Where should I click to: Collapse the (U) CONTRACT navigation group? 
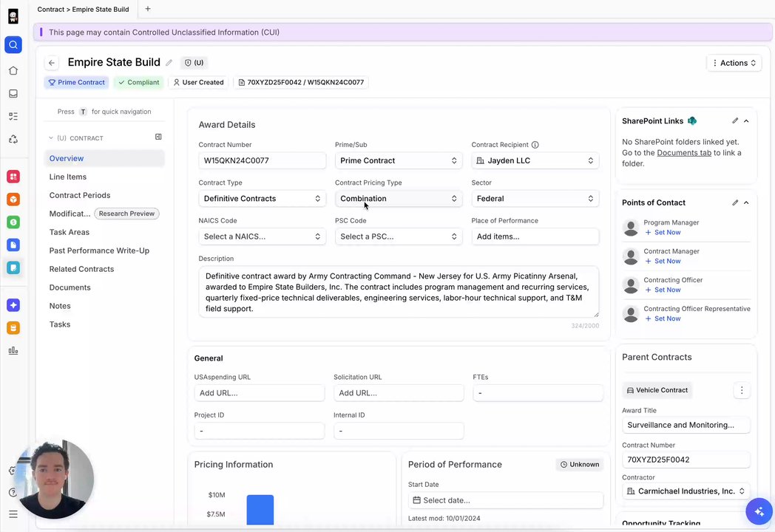coord(50,138)
